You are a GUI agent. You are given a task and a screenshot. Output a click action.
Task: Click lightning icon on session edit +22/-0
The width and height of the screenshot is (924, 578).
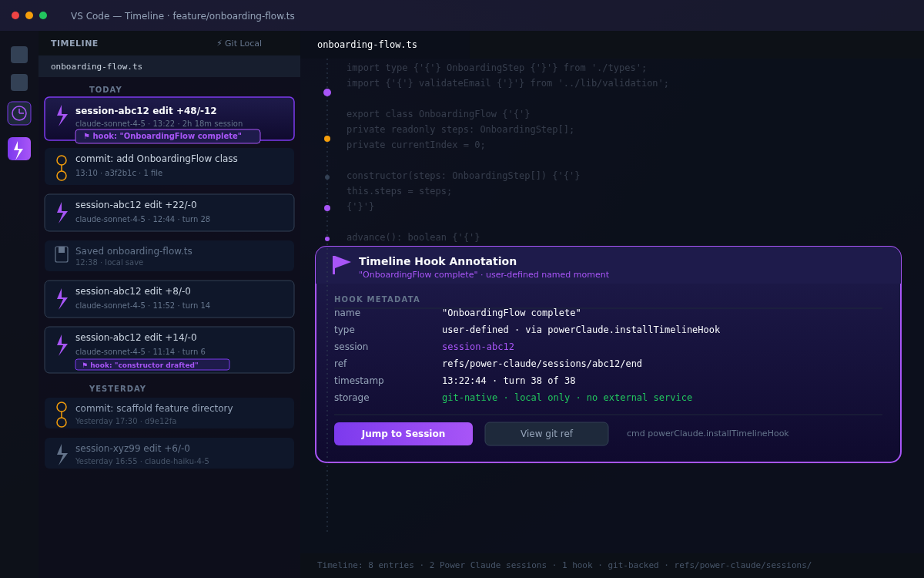click(x=62, y=213)
